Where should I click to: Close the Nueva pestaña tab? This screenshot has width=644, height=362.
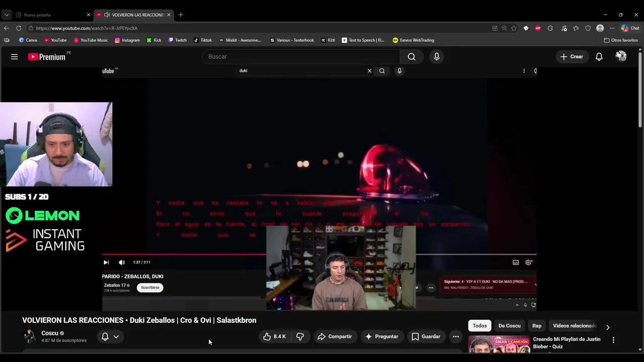click(89, 15)
